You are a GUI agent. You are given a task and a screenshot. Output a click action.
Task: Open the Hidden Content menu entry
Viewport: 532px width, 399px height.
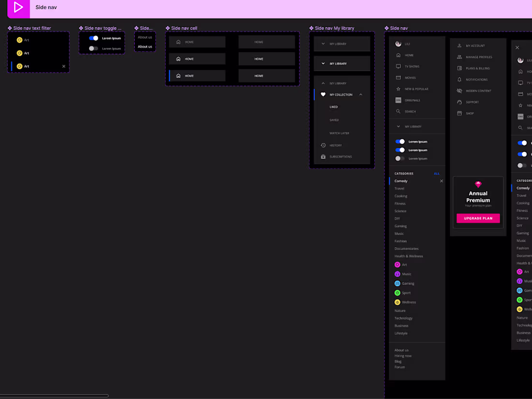pyautogui.click(x=478, y=90)
